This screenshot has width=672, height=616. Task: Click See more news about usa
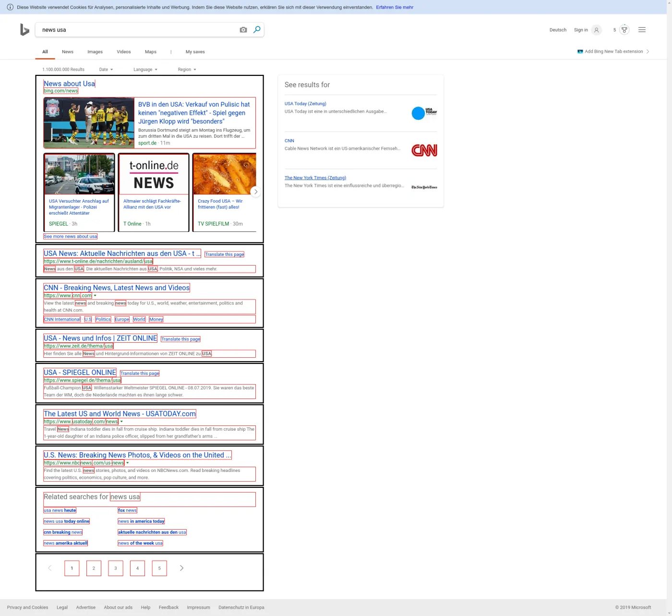click(x=71, y=236)
